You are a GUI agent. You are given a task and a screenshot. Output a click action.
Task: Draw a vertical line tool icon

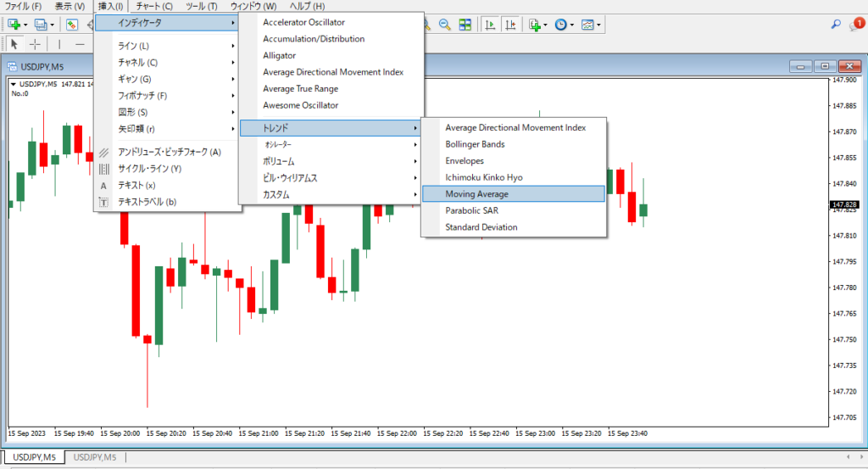pos(58,44)
